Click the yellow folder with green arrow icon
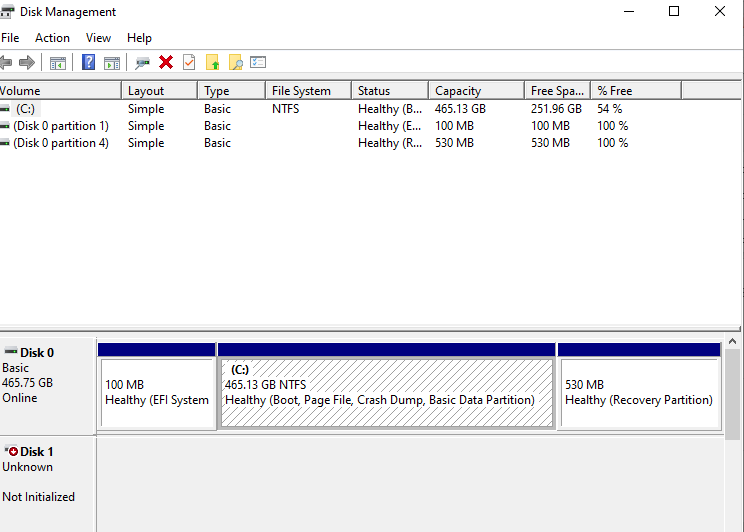This screenshot has height=532, width=744. coord(213,63)
